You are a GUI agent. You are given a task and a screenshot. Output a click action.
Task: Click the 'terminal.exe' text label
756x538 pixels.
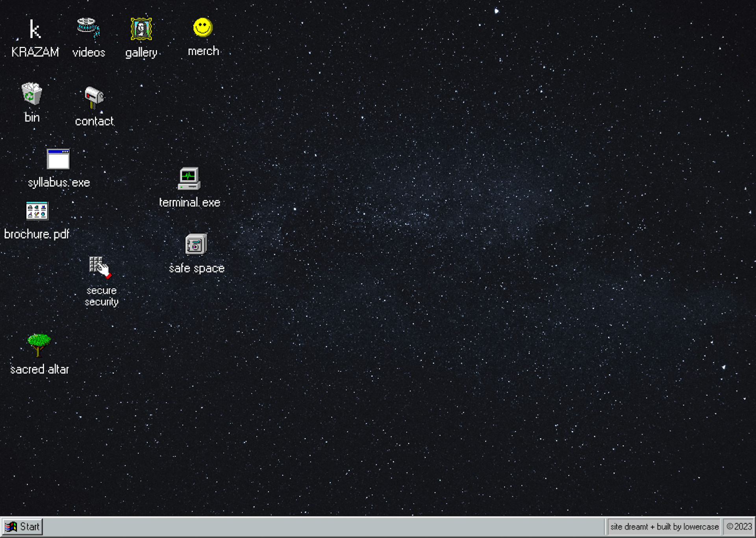(x=189, y=202)
